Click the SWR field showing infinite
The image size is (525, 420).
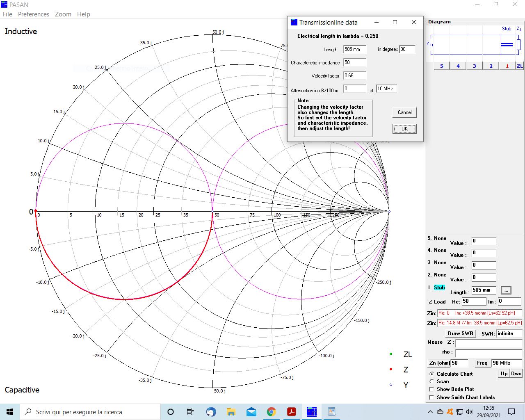click(509, 333)
